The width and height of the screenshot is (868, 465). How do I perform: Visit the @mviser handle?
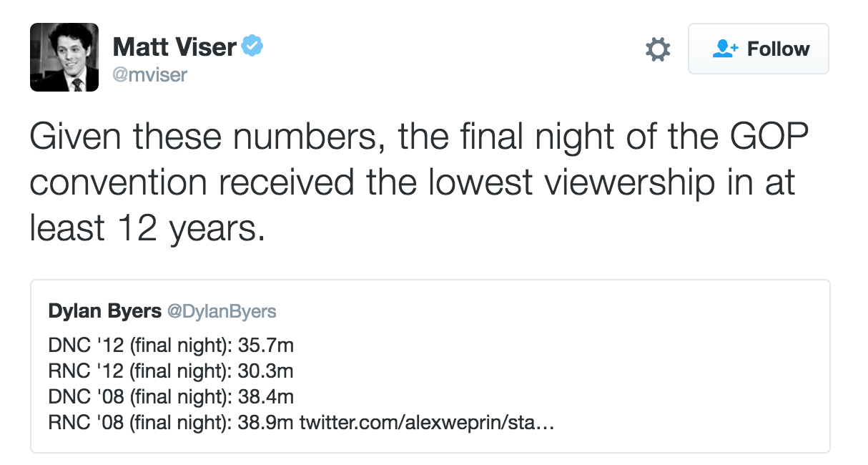(x=150, y=74)
